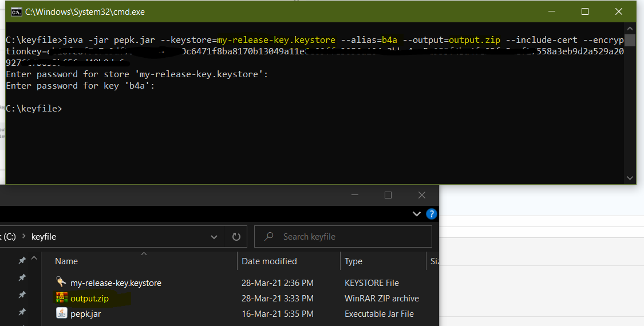Open the address bar history dropdown
644x326 pixels.
click(214, 237)
